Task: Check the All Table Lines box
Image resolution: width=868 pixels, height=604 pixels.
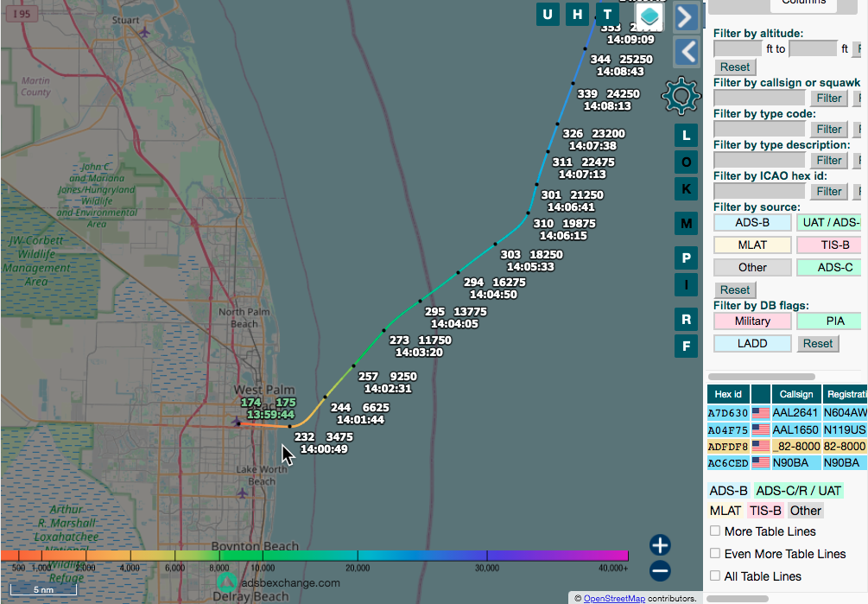Action: [715, 575]
